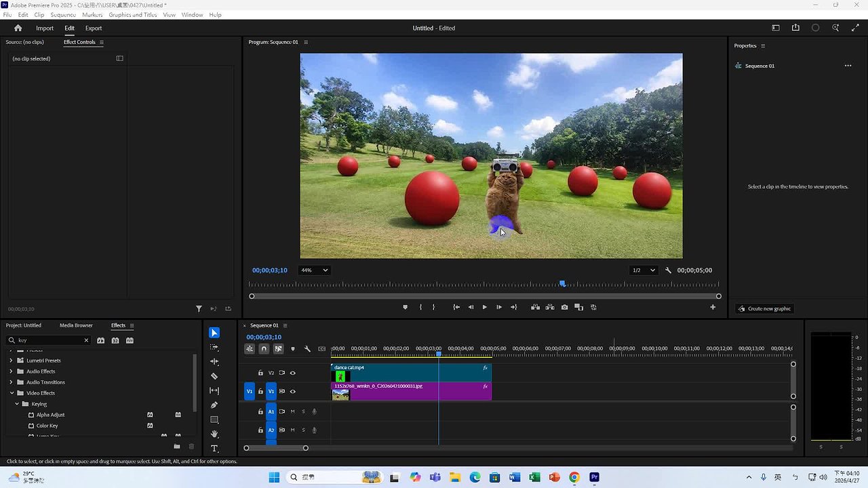Mute the A1 audio track
This screenshot has width=868, height=488.
click(x=293, y=411)
